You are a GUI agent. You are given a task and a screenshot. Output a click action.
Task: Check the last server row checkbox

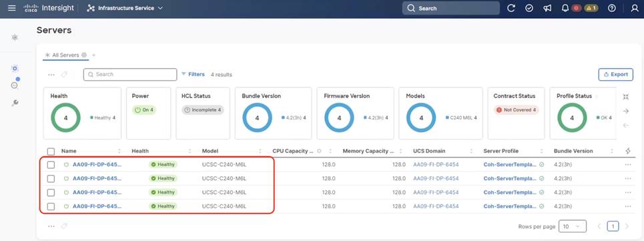tap(51, 206)
